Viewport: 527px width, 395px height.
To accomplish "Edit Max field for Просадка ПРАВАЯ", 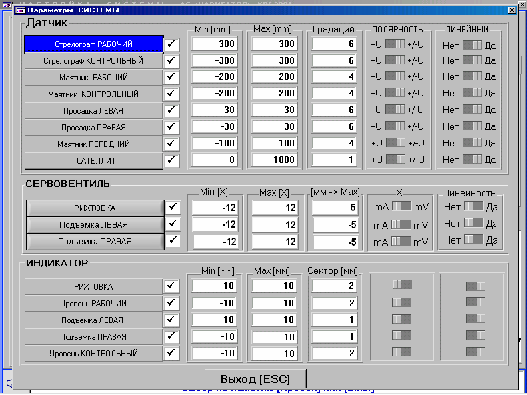I will pos(275,127).
